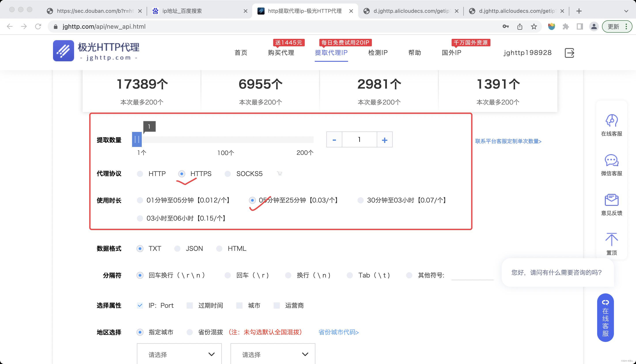The image size is (636, 364).
Task: Open Chrome 更新 menu button
Action: point(617,26)
